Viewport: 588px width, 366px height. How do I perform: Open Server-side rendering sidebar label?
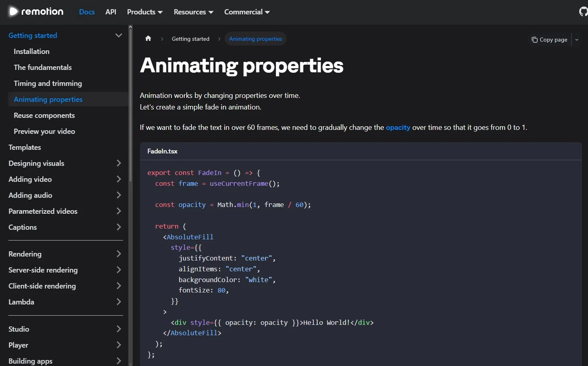[x=43, y=270]
